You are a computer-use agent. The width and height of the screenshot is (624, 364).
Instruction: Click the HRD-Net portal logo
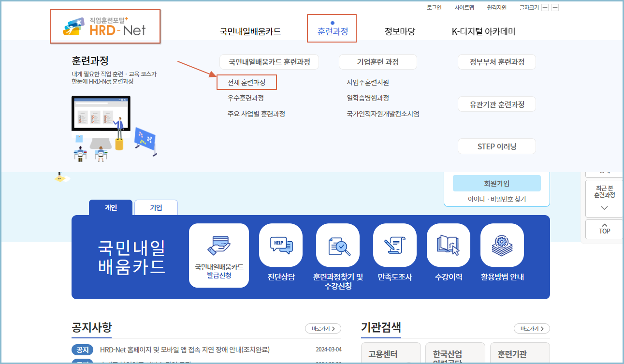(x=105, y=27)
